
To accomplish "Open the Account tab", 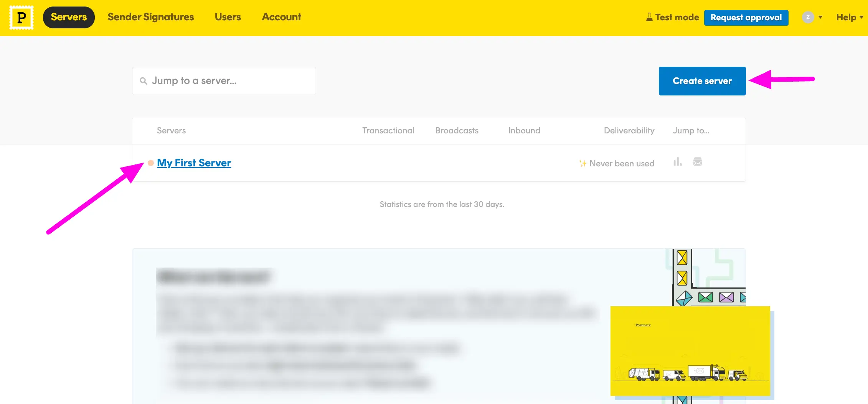I will (282, 17).
